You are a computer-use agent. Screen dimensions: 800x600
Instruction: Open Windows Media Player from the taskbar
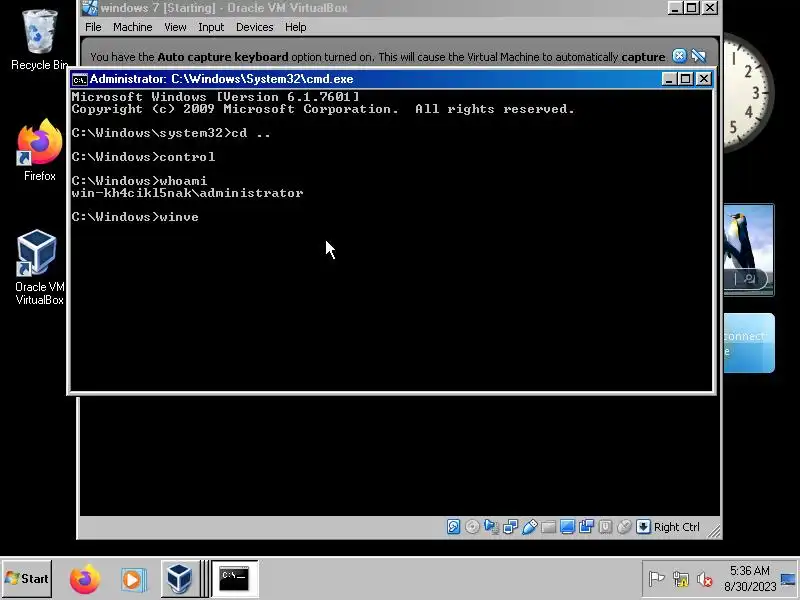click(133, 579)
